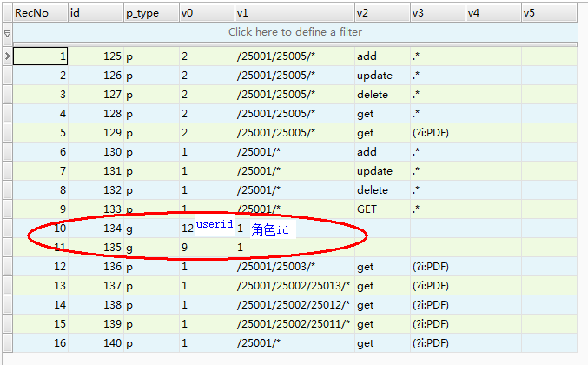Image resolution: width=588 pixels, height=365 pixels.
Task: Click the RecNo cell 12
Action: (41, 267)
